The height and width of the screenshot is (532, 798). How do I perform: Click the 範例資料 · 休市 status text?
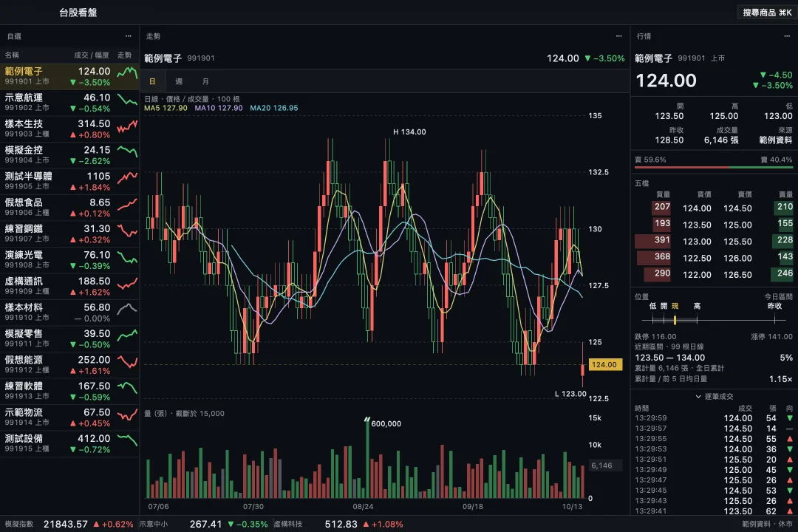[767, 524]
